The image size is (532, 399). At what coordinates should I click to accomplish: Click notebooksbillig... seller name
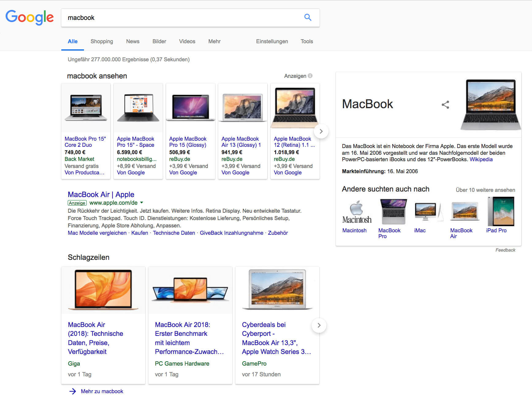coord(137,159)
